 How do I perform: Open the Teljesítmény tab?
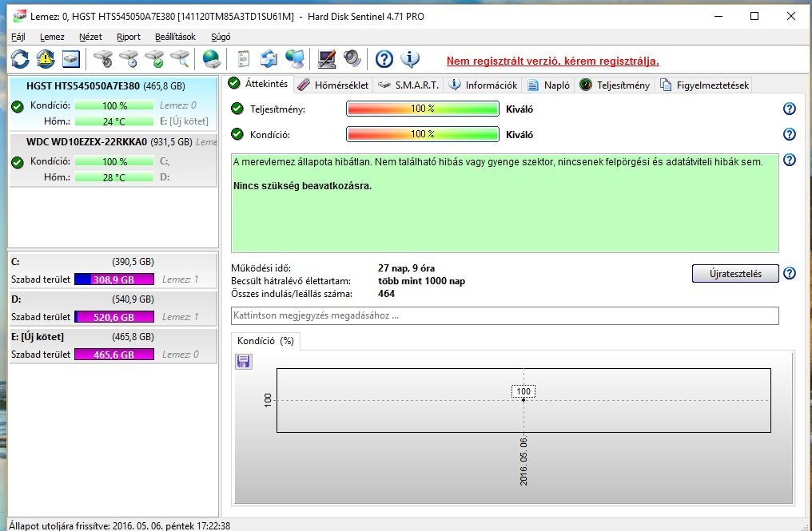coord(615,85)
